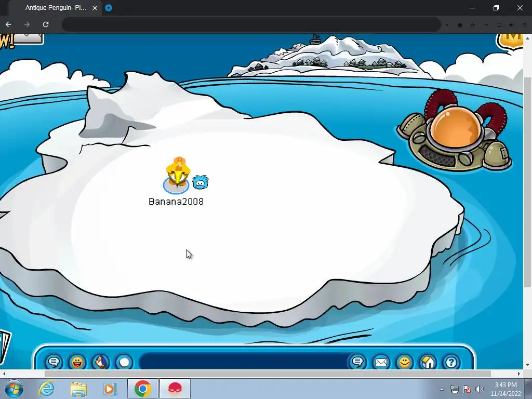Open the chat messages speech bubble on the left
532x399 pixels.
[x=54, y=362]
